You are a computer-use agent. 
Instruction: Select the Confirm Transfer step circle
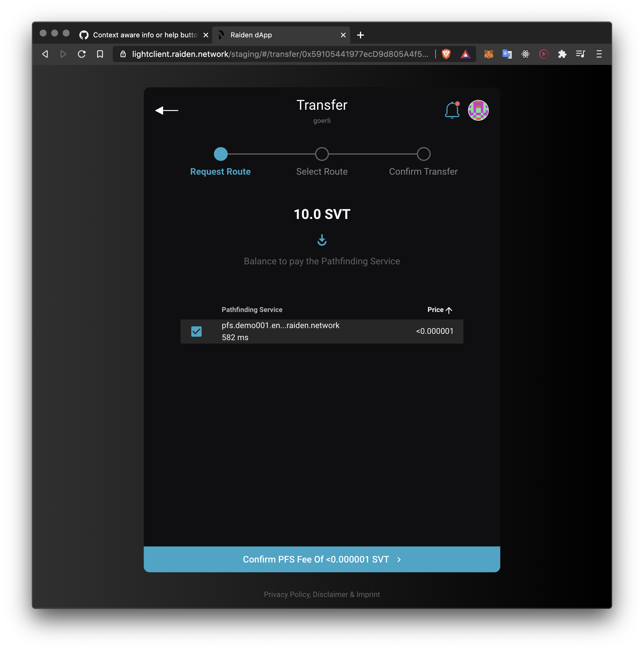[x=423, y=154]
